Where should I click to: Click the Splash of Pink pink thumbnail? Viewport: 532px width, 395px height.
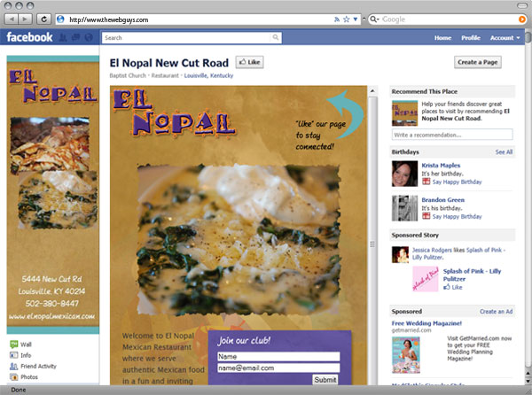pyautogui.click(x=426, y=279)
